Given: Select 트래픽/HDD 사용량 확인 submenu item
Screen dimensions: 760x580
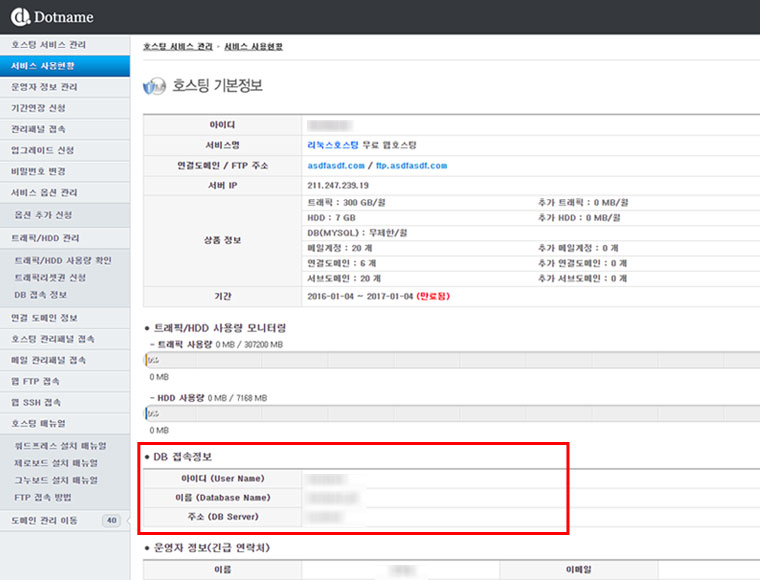Looking at the screenshot, I should [62, 260].
